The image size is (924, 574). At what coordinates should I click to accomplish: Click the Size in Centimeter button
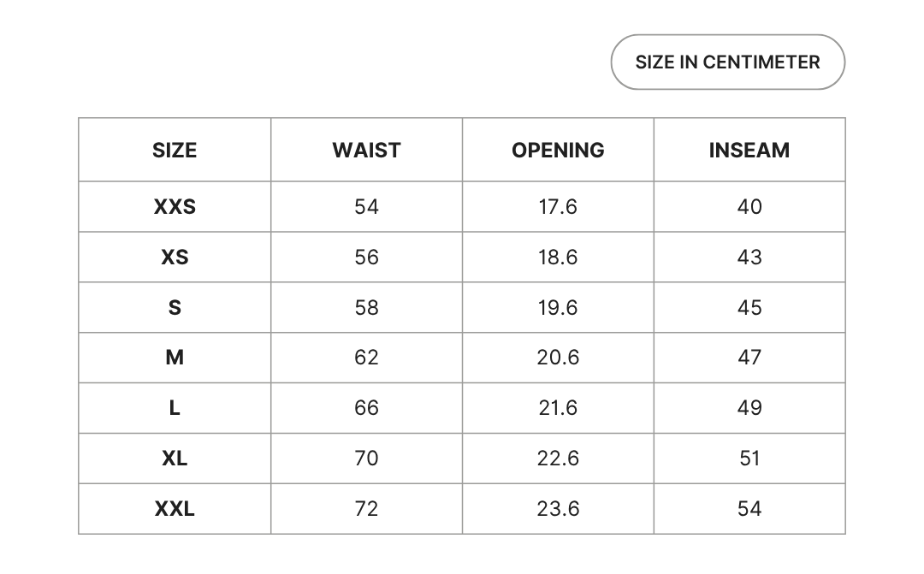point(727,62)
